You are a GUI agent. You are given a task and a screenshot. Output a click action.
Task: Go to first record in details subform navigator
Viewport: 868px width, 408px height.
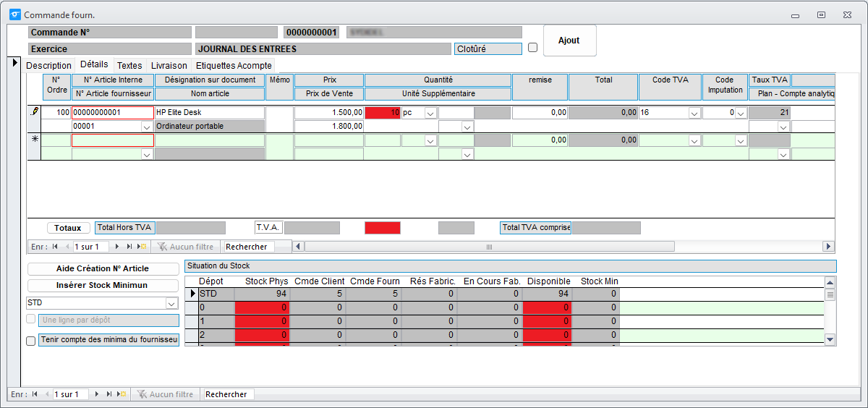(x=55, y=247)
